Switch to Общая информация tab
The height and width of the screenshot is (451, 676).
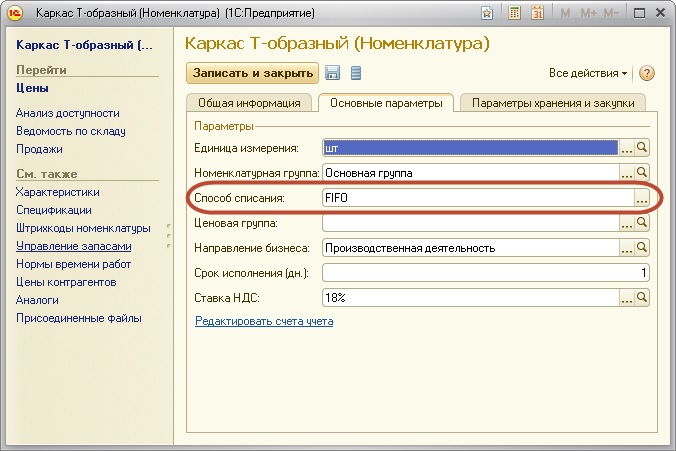(x=249, y=103)
